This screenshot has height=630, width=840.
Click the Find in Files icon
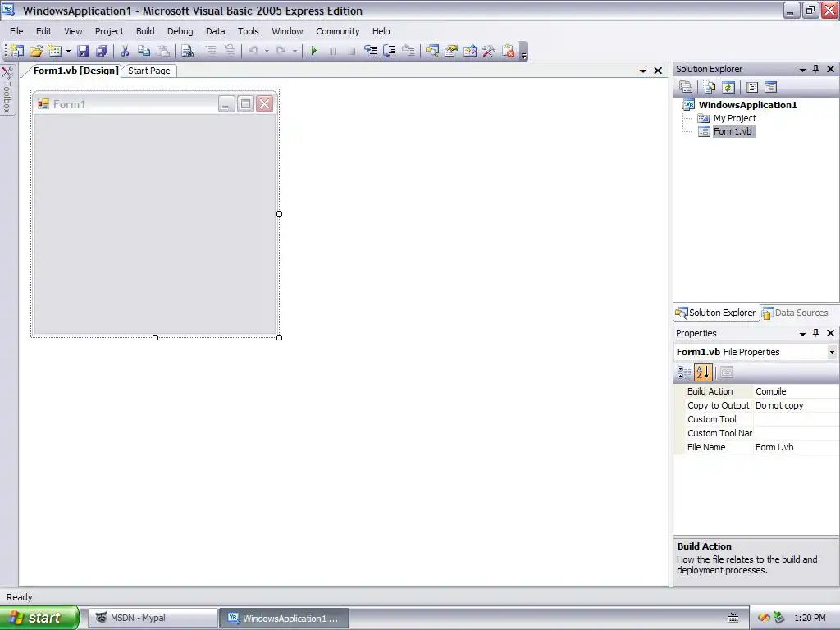(187, 51)
